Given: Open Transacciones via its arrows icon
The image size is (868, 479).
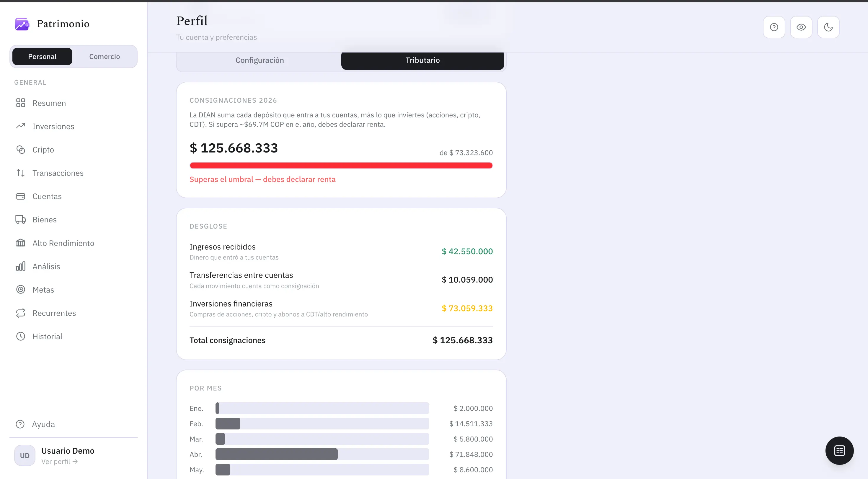Looking at the screenshot, I should pyautogui.click(x=21, y=173).
